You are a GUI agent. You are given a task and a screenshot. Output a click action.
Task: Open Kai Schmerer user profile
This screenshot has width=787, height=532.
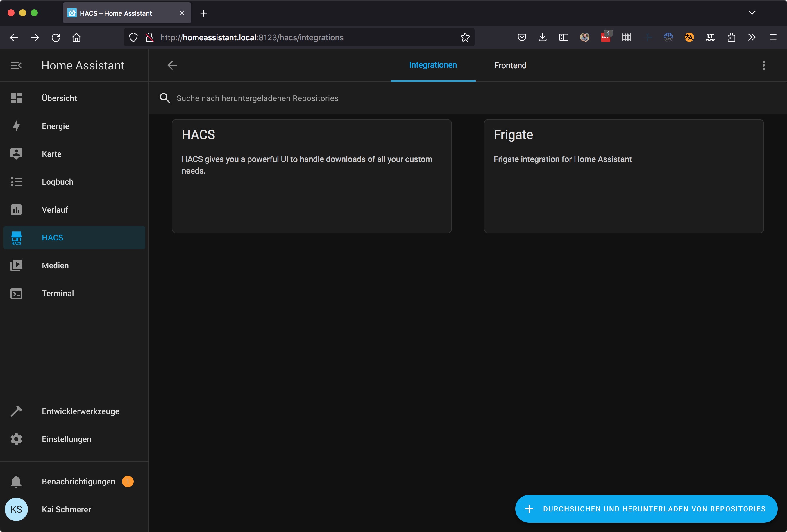(66, 509)
